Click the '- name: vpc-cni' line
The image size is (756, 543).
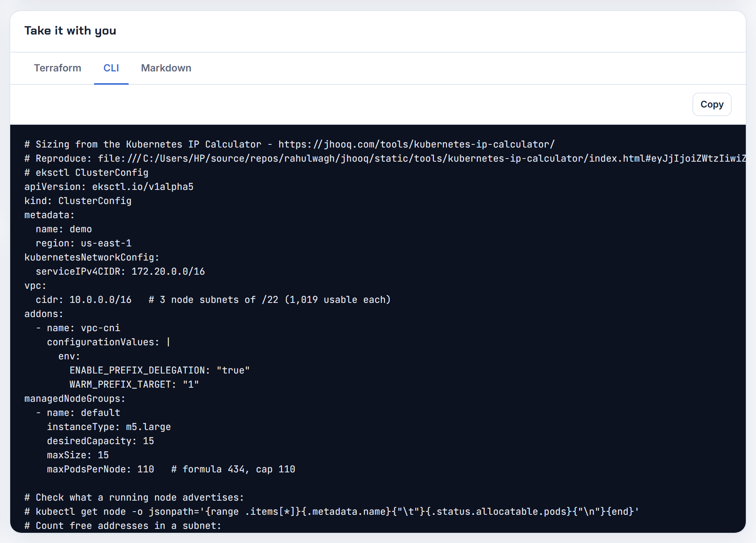78,328
